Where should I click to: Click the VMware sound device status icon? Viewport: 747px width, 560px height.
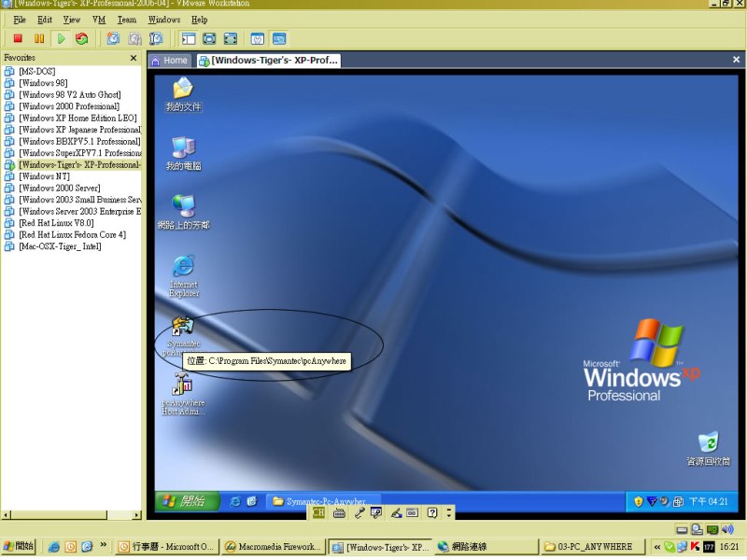point(727,529)
